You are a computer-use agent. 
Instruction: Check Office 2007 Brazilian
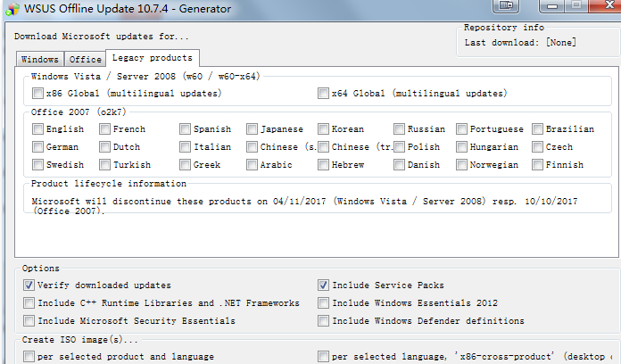[x=537, y=129]
